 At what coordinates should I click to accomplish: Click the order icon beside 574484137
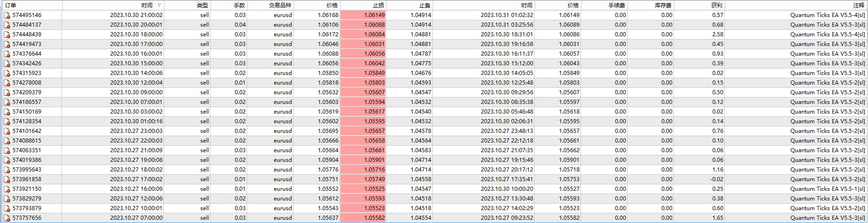pos(7,25)
